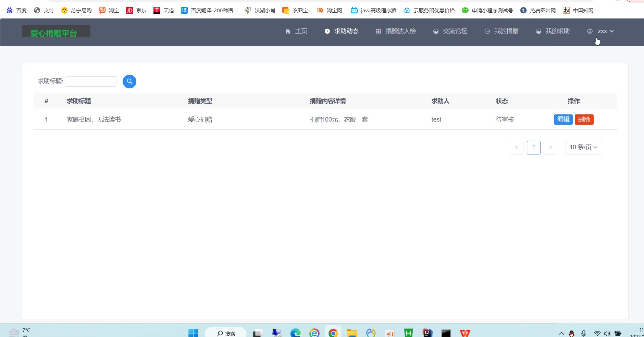
Task: Click the 状态 column header
Action: pyautogui.click(x=502, y=101)
